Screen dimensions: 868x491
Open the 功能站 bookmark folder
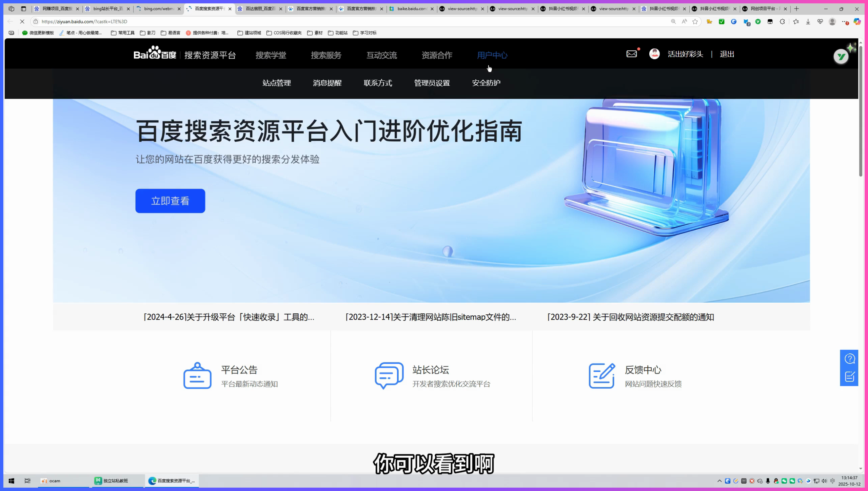pyautogui.click(x=338, y=33)
